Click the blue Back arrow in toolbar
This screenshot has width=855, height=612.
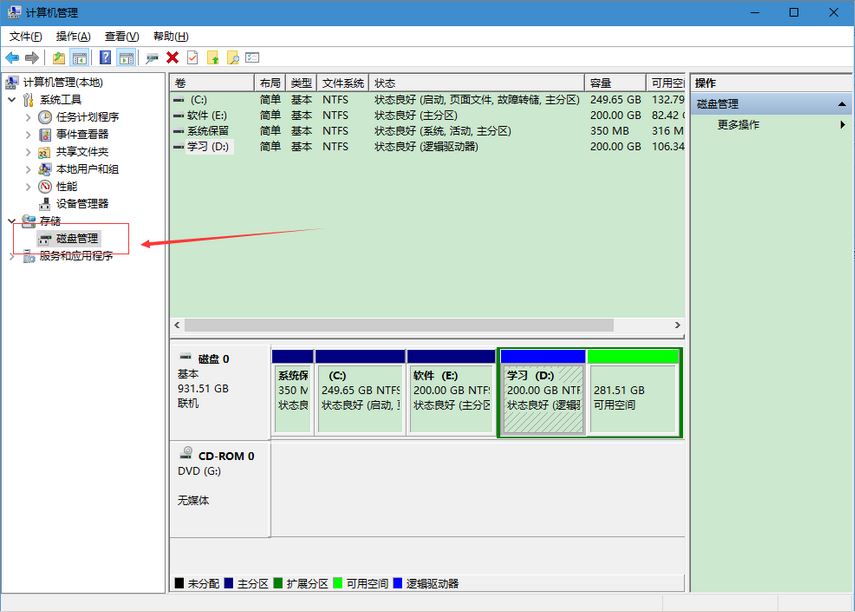(x=12, y=58)
